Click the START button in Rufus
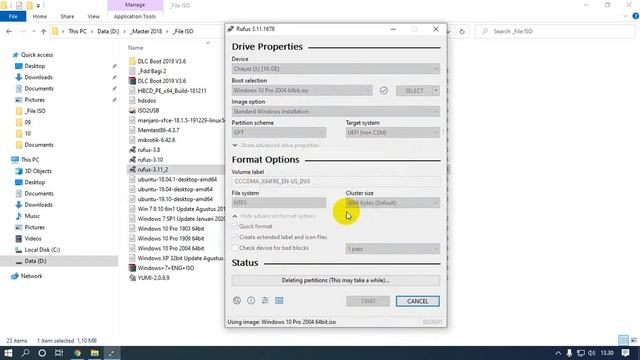This screenshot has height=360, width=640. click(x=368, y=301)
